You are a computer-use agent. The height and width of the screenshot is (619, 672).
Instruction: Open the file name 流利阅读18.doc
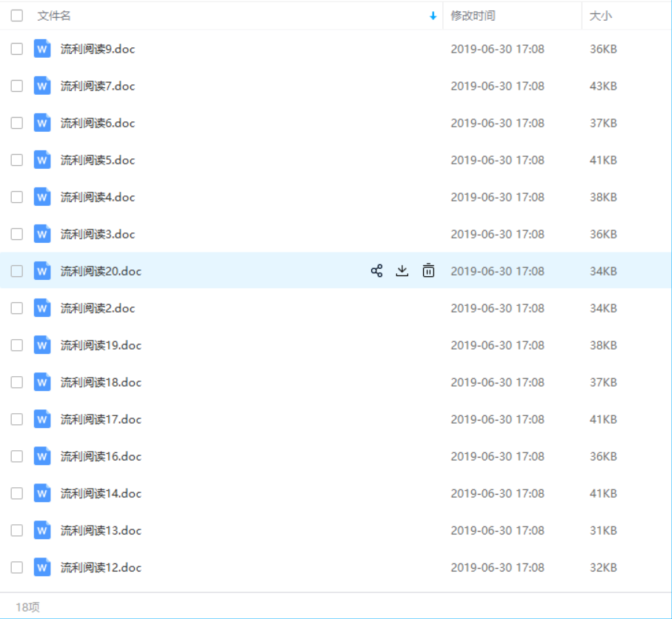tap(101, 382)
